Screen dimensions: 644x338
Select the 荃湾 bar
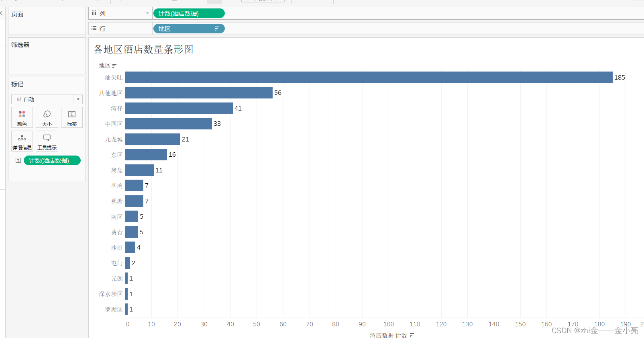pyautogui.click(x=134, y=185)
